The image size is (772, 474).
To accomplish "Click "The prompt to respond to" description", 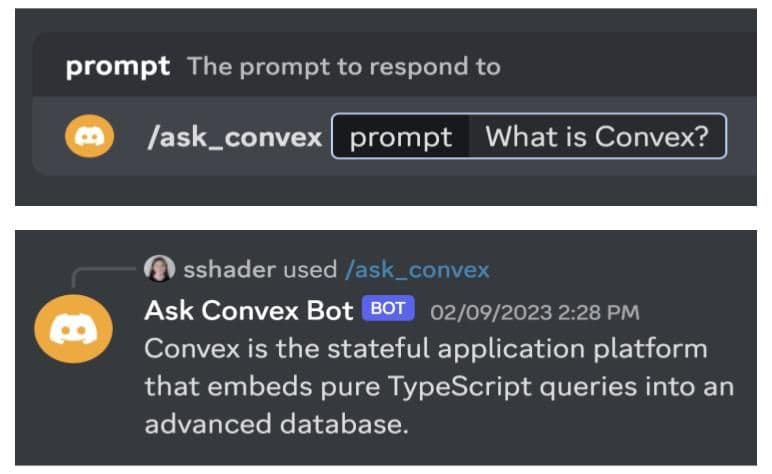I will point(344,67).
